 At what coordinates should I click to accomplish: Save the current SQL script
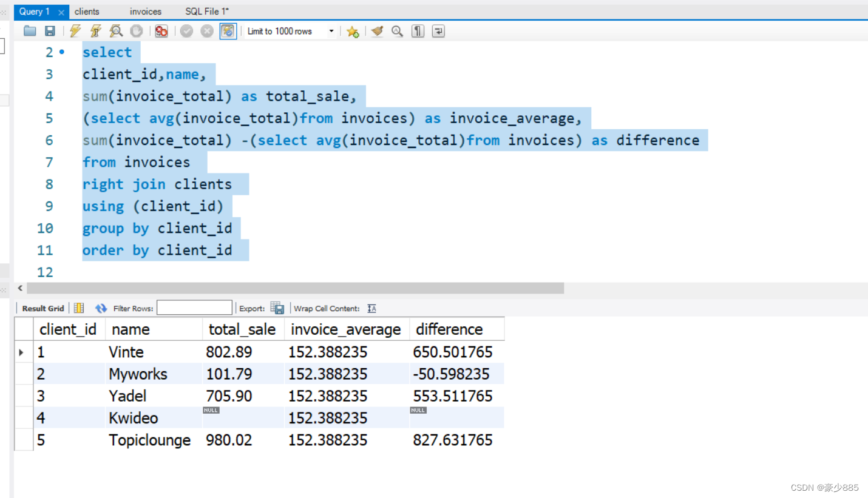tap(50, 31)
